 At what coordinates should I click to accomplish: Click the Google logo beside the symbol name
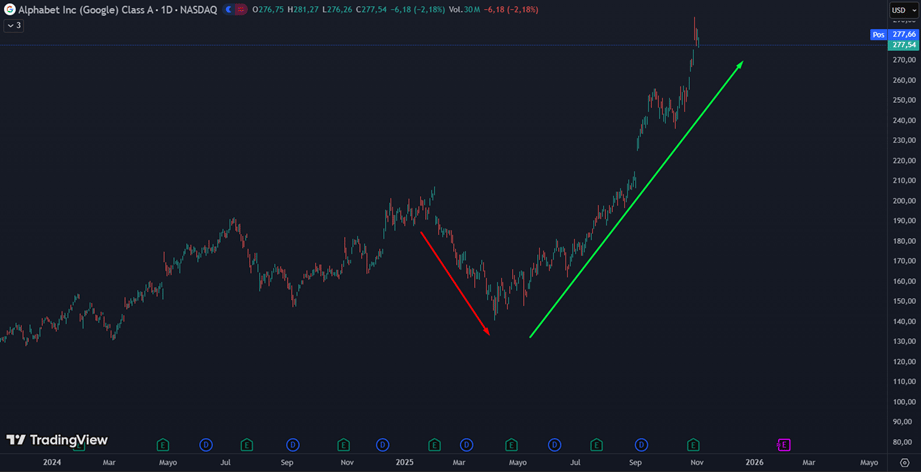10,10
